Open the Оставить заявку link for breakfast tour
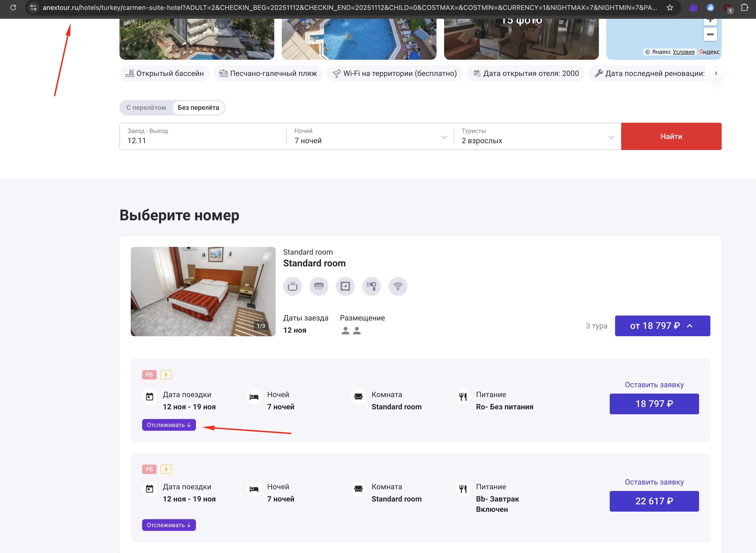The image size is (756, 553). pos(654,482)
